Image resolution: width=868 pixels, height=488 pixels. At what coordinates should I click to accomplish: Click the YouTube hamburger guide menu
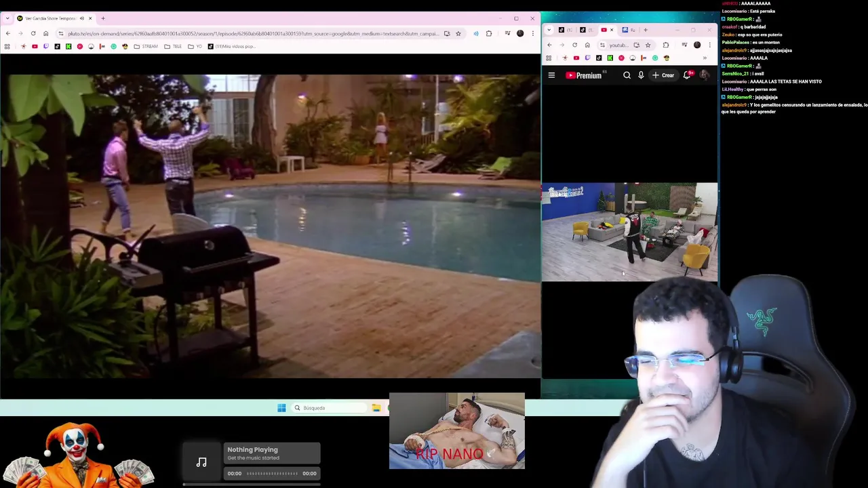click(x=551, y=75)
